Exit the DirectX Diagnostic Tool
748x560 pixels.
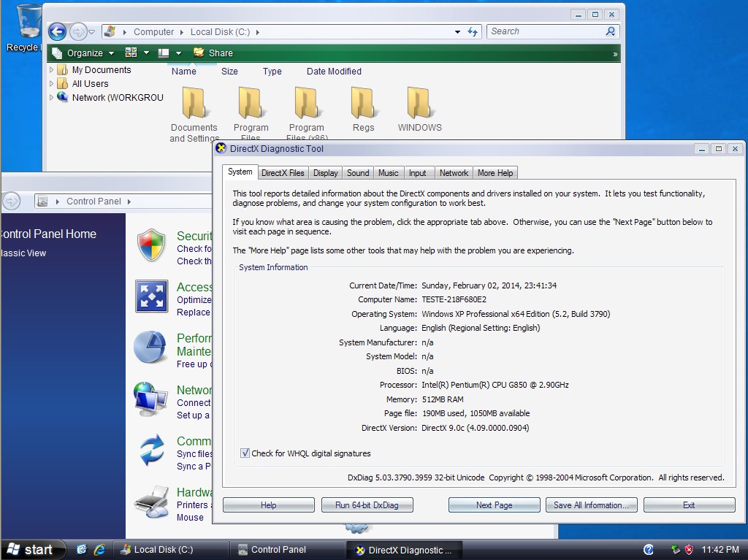point(689,505)
